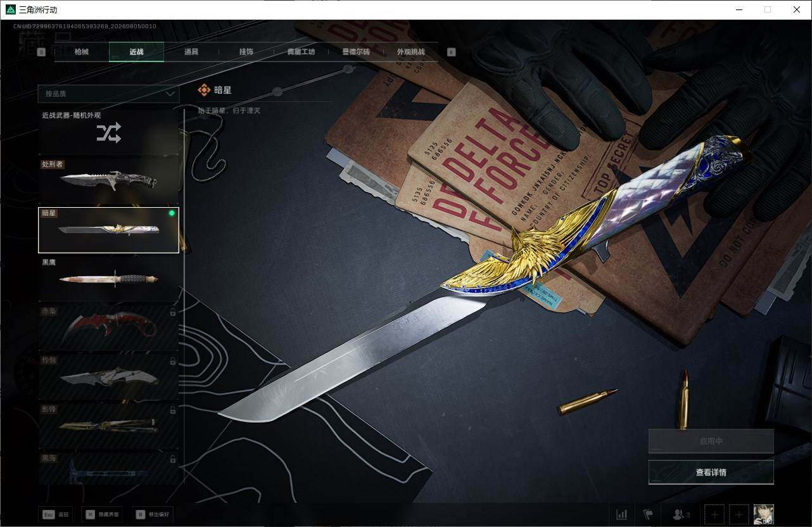
Task: Open the friends list icon
Action: 681,514
